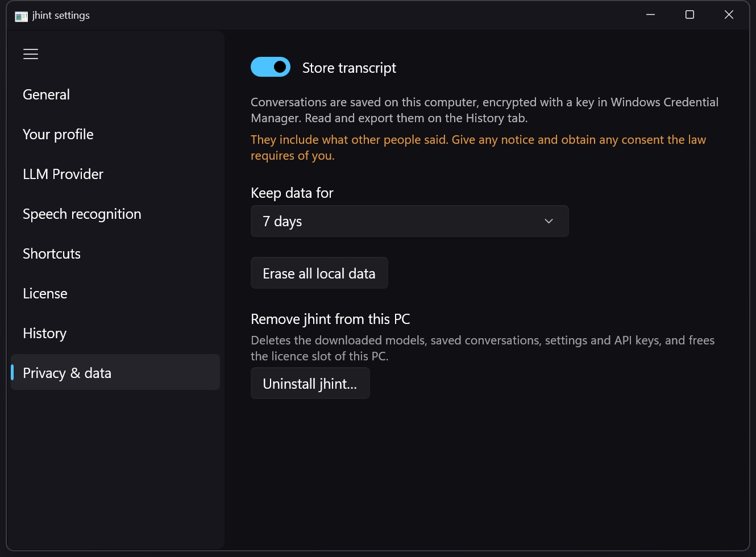
Task: Click the text about conversations saved encrypted
Action: click(x=484, y=110)
